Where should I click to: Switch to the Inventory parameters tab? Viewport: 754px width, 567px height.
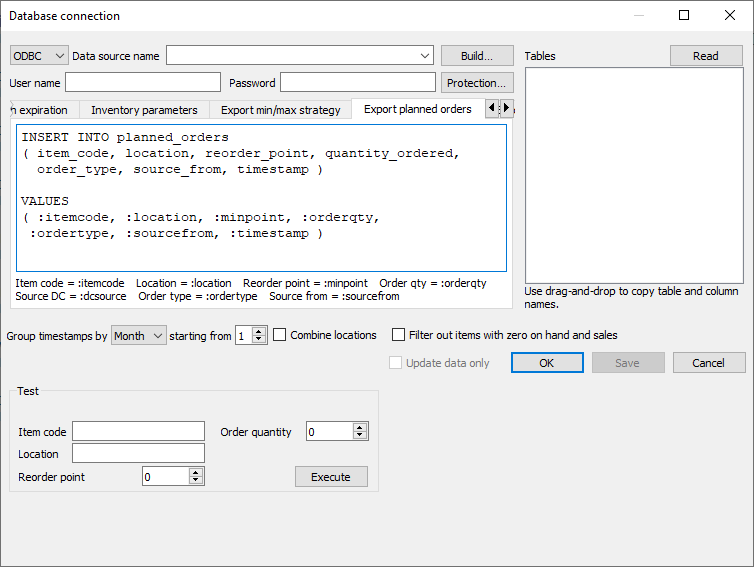144,110
